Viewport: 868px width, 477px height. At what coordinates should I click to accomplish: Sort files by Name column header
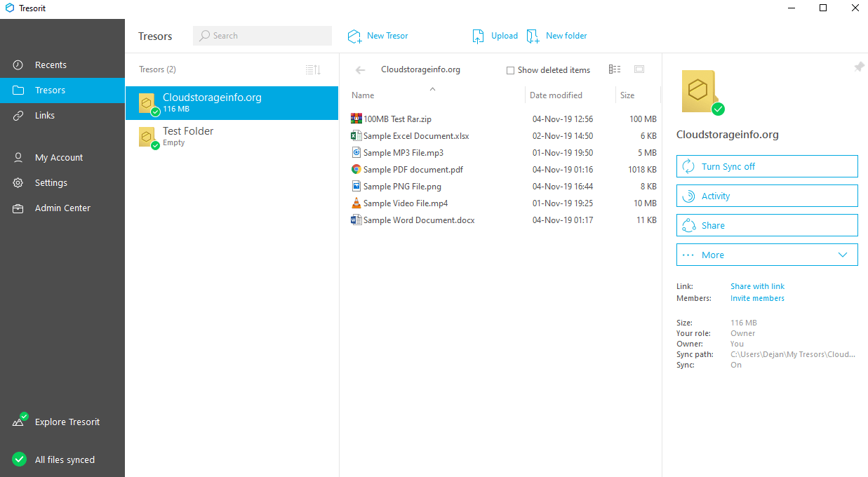pyautogui.click(x=363, y=95)
